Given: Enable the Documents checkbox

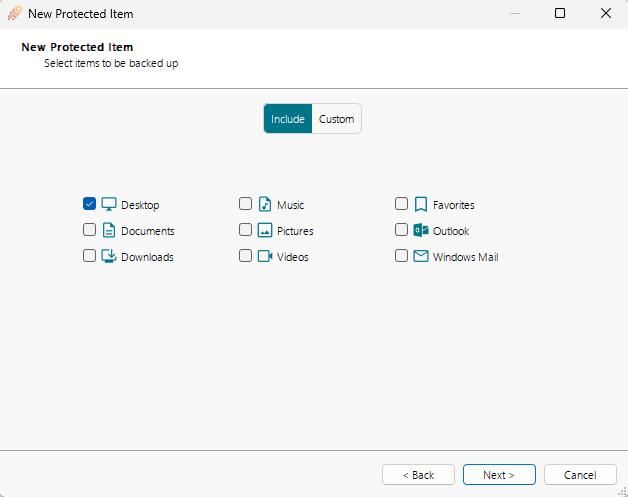Looking at the screenshot, I should coord(89,230).
